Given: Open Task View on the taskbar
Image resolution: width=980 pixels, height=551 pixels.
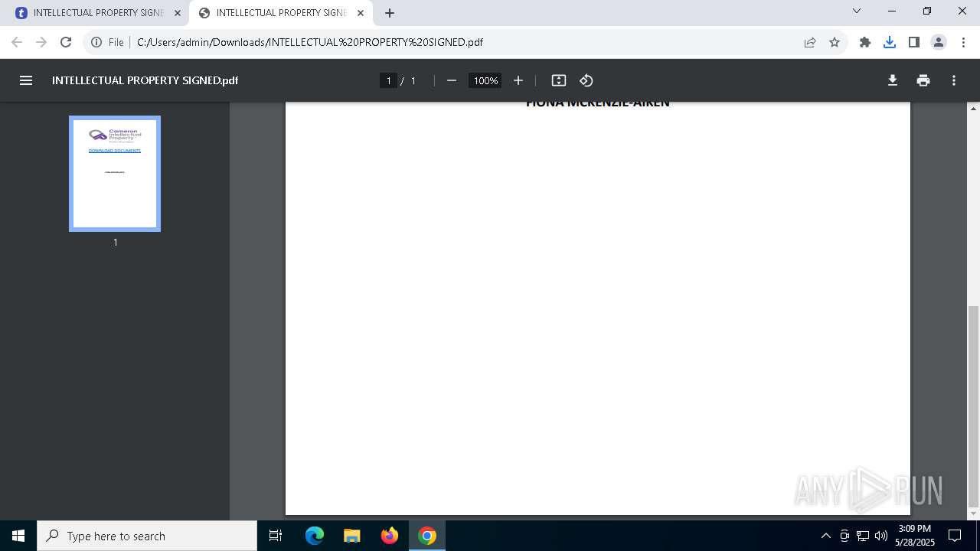Looking at the screenshot, I should click(x=276, y=536).
